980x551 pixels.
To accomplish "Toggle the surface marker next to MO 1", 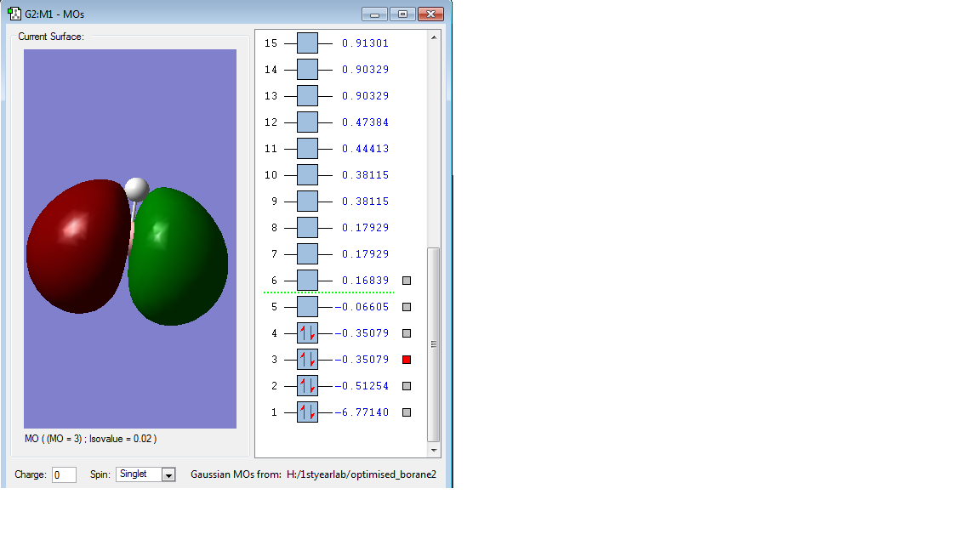I will 407,412.
